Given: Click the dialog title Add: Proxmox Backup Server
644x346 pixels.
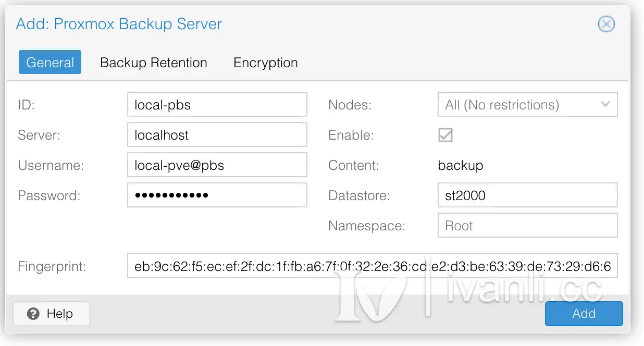Looking at the screenshot, I should [119, 24].
